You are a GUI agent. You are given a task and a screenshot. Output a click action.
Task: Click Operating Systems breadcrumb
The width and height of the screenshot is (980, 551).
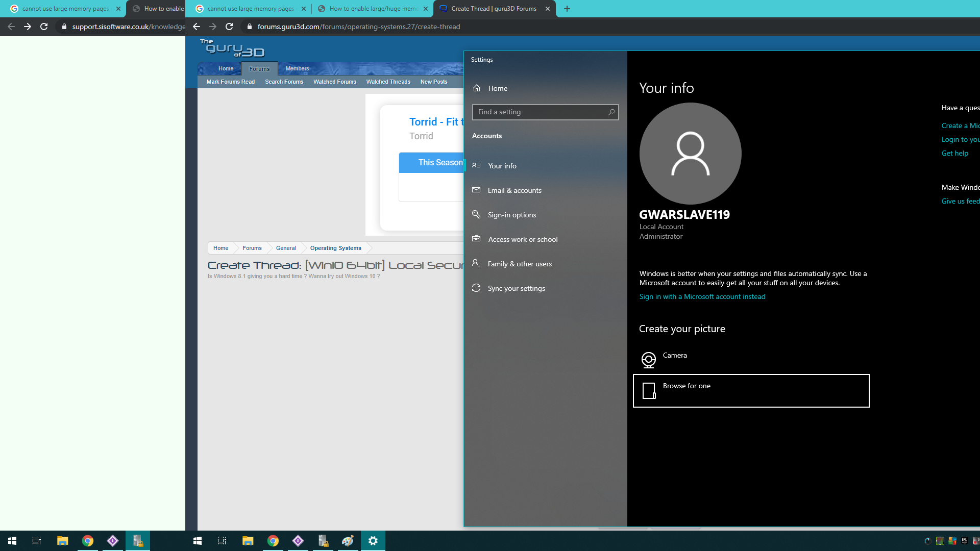335,248
